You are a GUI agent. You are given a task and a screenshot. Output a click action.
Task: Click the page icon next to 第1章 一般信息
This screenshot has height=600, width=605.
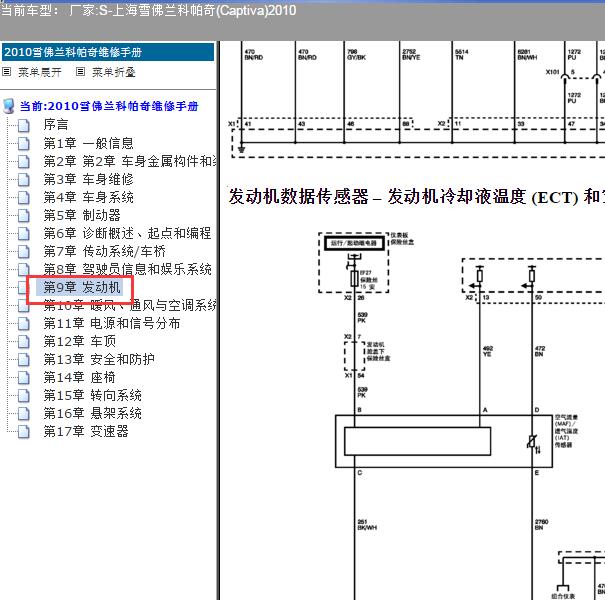tap(24, 144)
